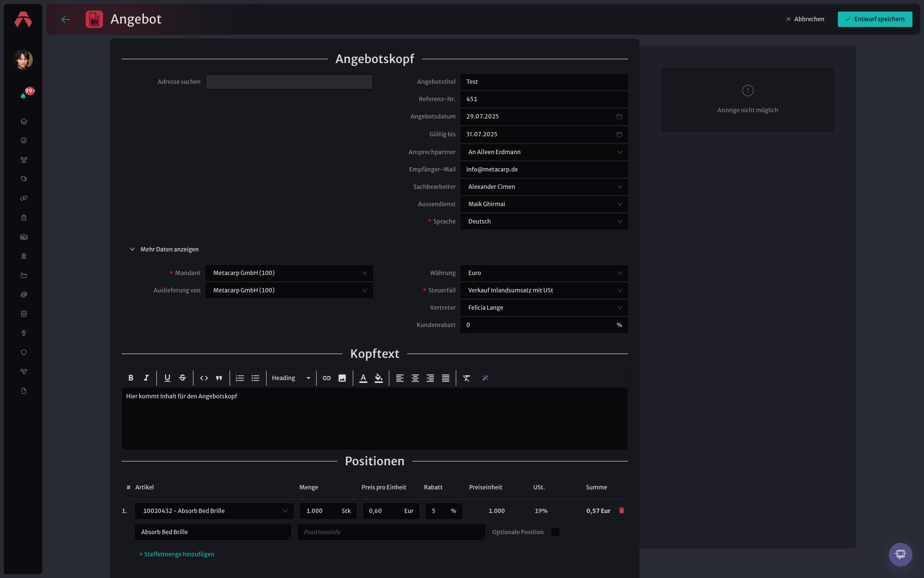Tick the Optionale Position checkbox
Image resolution: width=924 pixels, height=578 pixels.
[555, 532]
